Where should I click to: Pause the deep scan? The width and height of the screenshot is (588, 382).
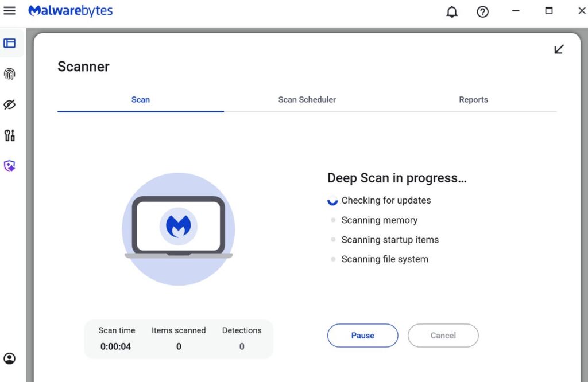(363, 336)
